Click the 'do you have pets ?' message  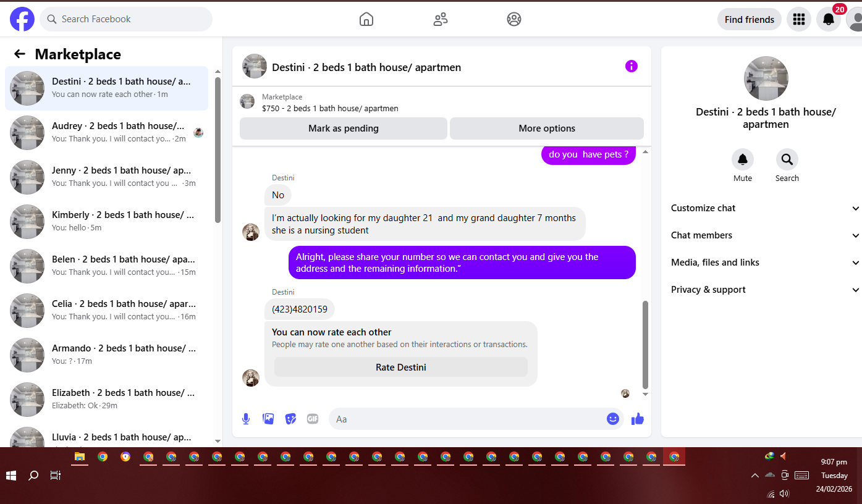click(x=588, y=154)
